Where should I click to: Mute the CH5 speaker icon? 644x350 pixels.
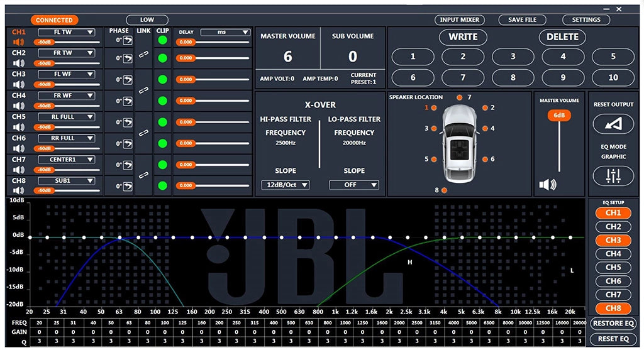tap(19, 127)
